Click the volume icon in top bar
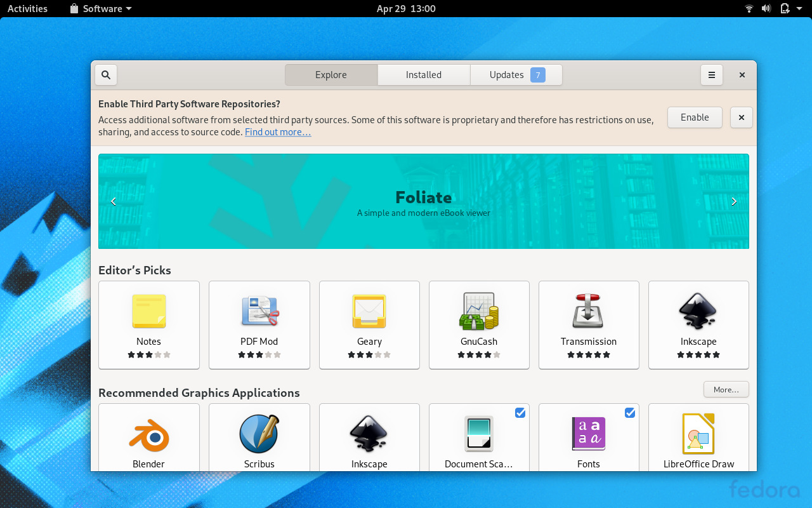Viewport: 812px width, 508px height. coord(766,9)
